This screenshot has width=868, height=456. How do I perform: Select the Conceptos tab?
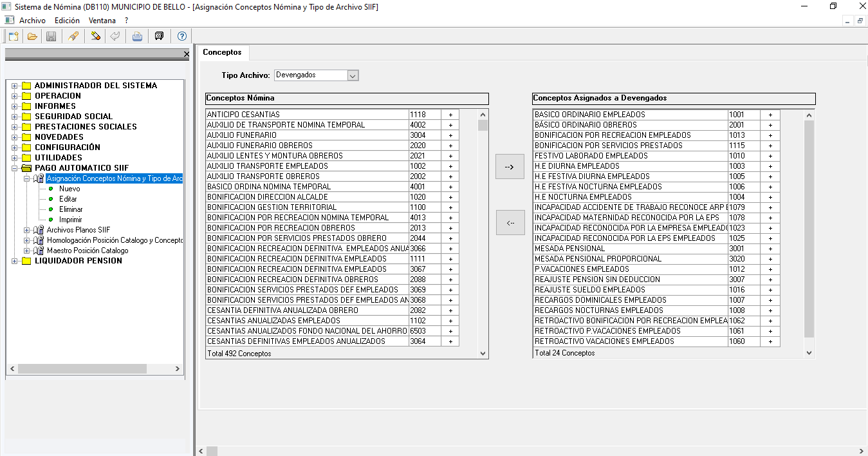point(222,52)
